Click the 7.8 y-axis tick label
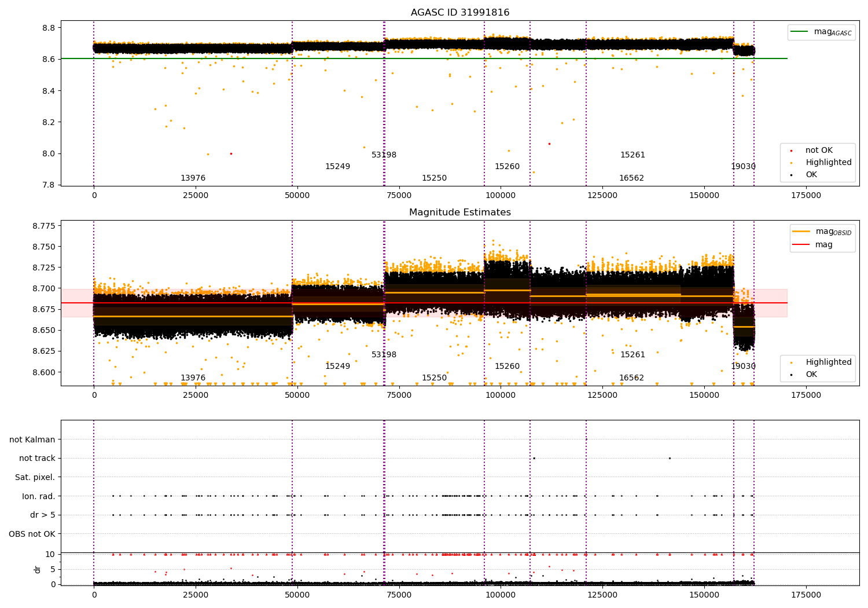 [49, 185]
